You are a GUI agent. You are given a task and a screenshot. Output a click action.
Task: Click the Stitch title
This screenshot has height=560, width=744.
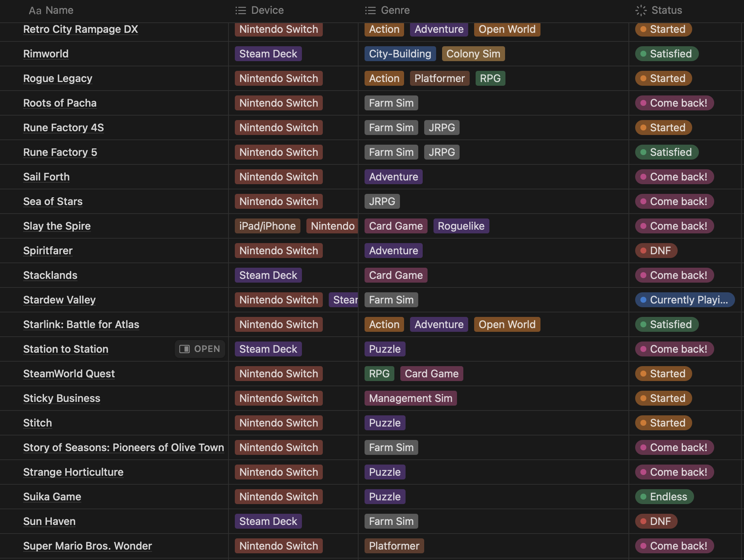[x=38, y=423]
